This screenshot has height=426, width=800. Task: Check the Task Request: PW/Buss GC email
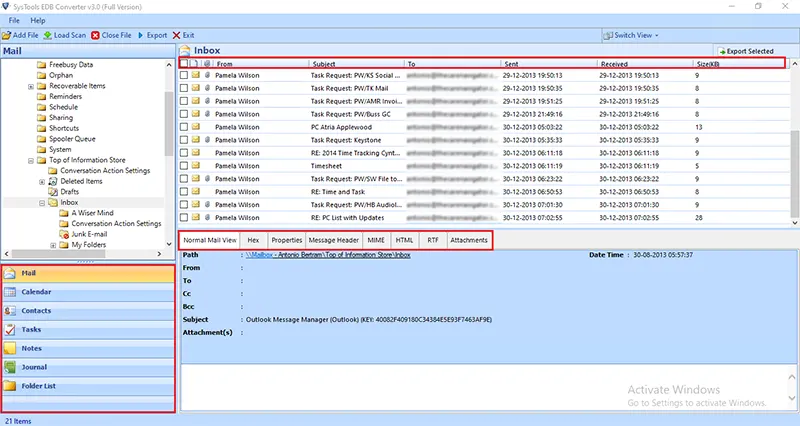[x=184, y=114]
